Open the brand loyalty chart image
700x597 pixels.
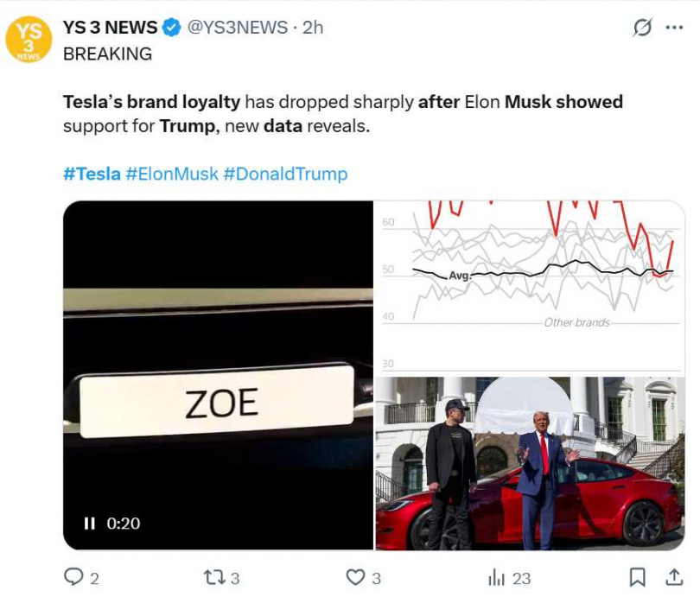[530, 287]
